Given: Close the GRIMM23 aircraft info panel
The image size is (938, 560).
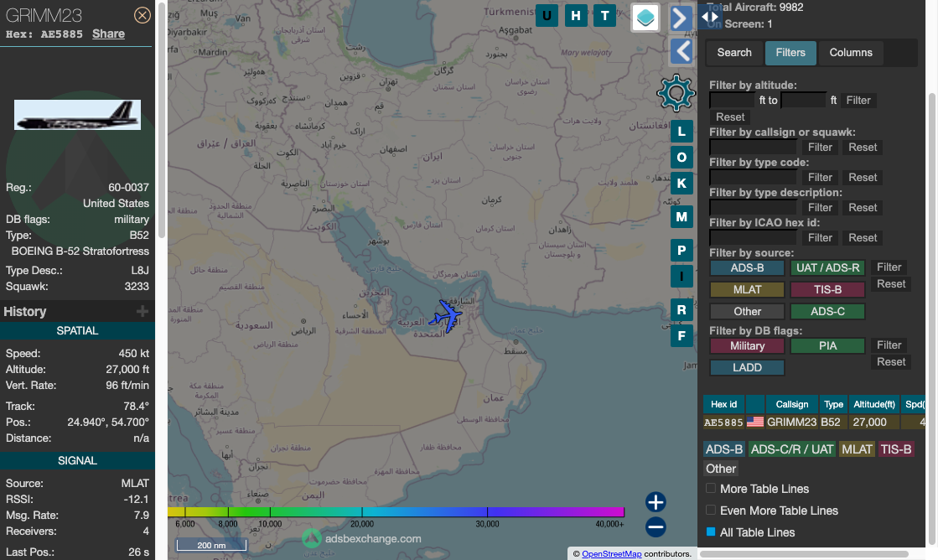Looking at the screenshot, I should coord(143,15).
